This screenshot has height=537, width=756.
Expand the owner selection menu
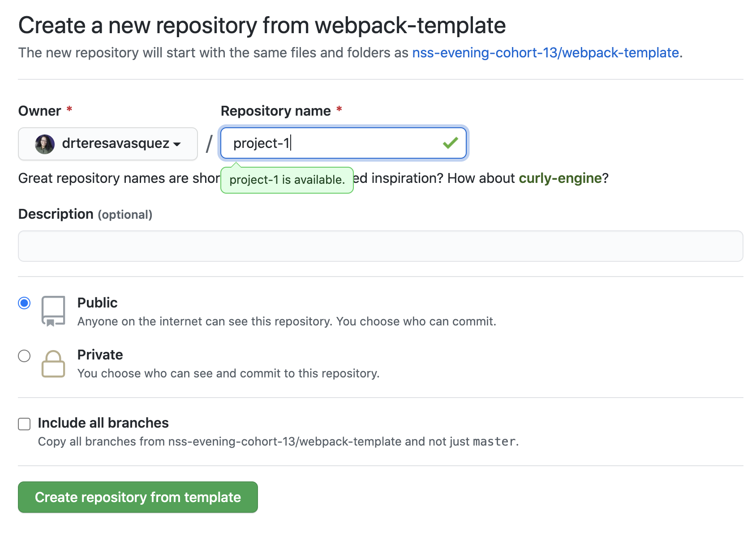point(107,144)
